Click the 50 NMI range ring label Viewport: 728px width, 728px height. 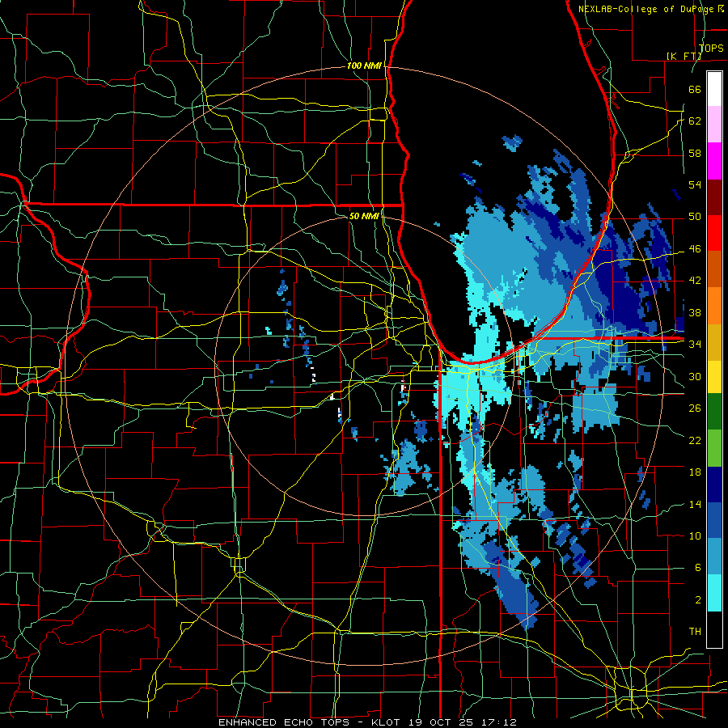point(364,216)
